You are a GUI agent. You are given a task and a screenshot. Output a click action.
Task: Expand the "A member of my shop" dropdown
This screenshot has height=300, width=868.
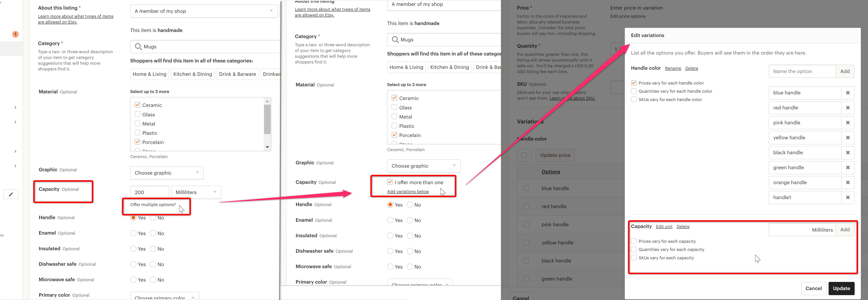tap(204, 11)
